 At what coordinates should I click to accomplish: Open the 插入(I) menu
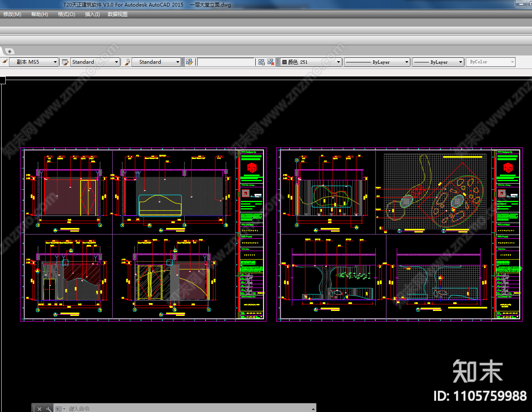coord(92,14)
